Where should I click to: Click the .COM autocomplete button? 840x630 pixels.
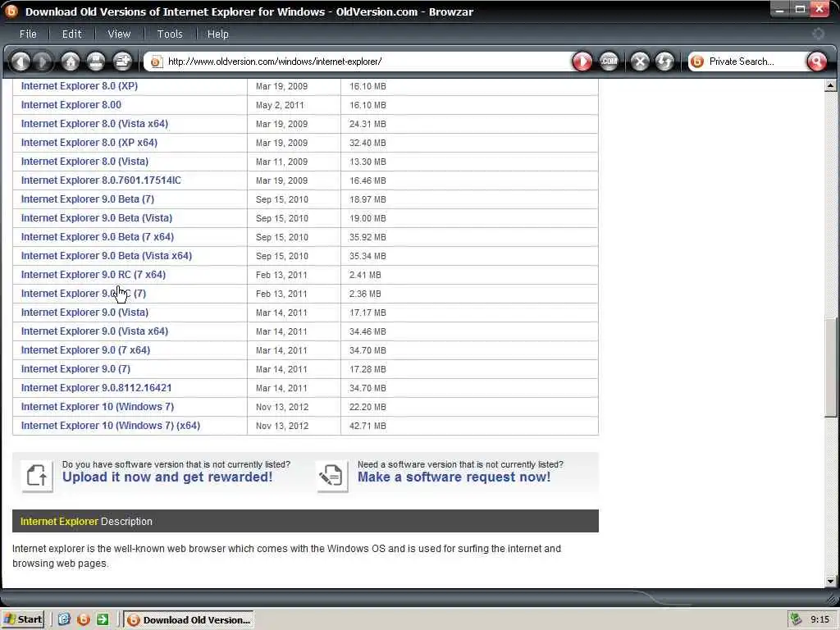pyautogui.click(x=609, y=62)
